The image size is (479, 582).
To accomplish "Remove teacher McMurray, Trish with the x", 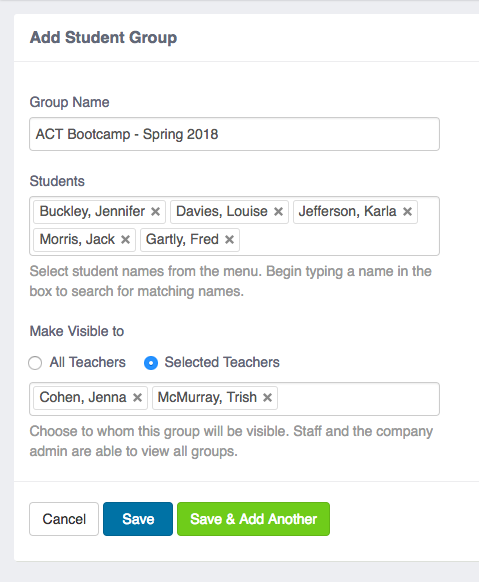I will click(268, 398).
